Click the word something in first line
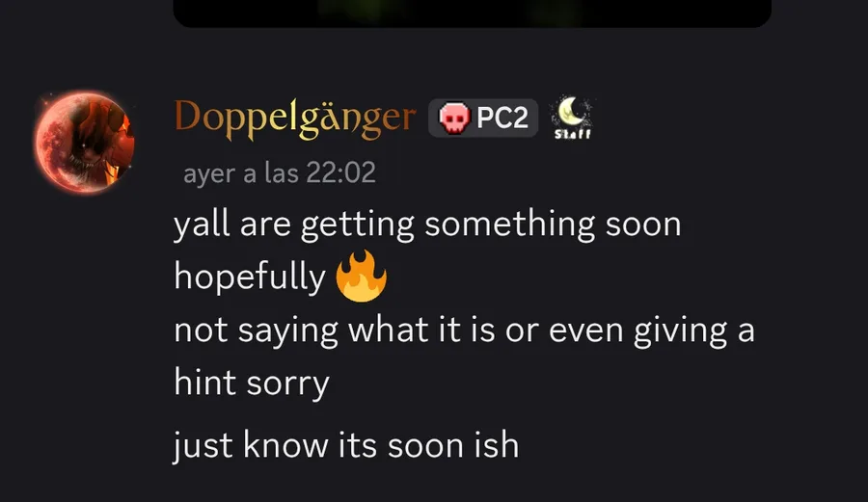The image size is (868, 502). [509, 225]
